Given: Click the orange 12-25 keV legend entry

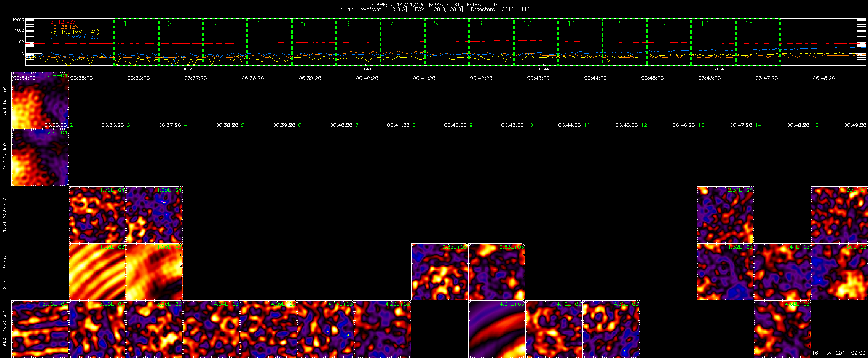Looking at the screenshot, I should [x=64, y=27].
